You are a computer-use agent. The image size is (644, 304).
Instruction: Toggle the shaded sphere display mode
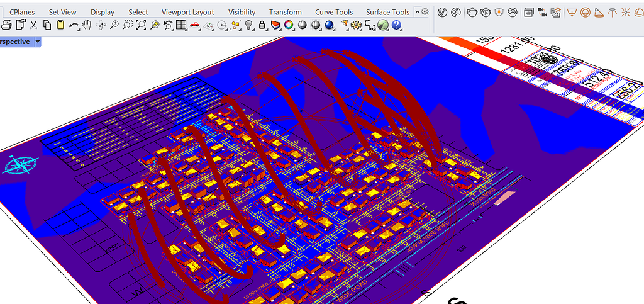click(x=302, y=25)
